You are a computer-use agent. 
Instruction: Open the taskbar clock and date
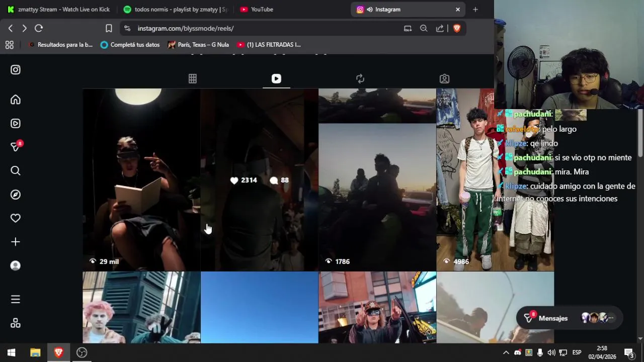pos(602,352)
